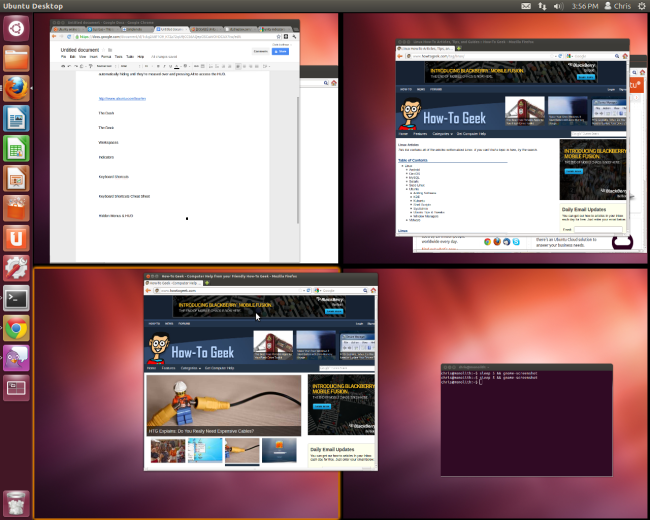Viewport: 650px width, 520px height.
Task: Open Ubuntu Software Center launcher icon
Action: (x=16, y=209)
